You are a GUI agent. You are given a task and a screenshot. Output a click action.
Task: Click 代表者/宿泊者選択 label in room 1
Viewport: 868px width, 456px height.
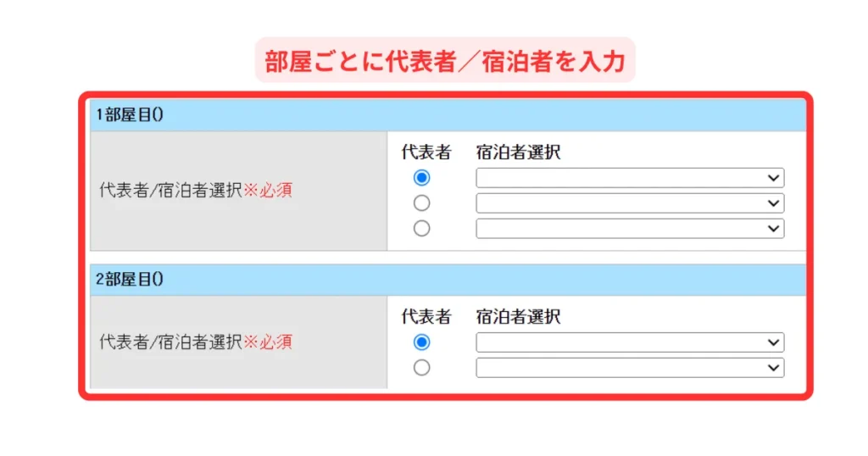(x=170, y=191)
